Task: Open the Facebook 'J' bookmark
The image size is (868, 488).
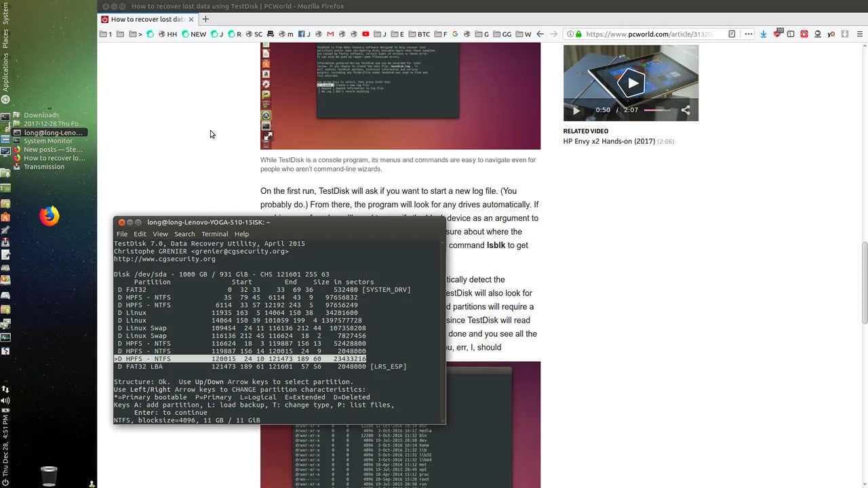Action: point(304,34)
